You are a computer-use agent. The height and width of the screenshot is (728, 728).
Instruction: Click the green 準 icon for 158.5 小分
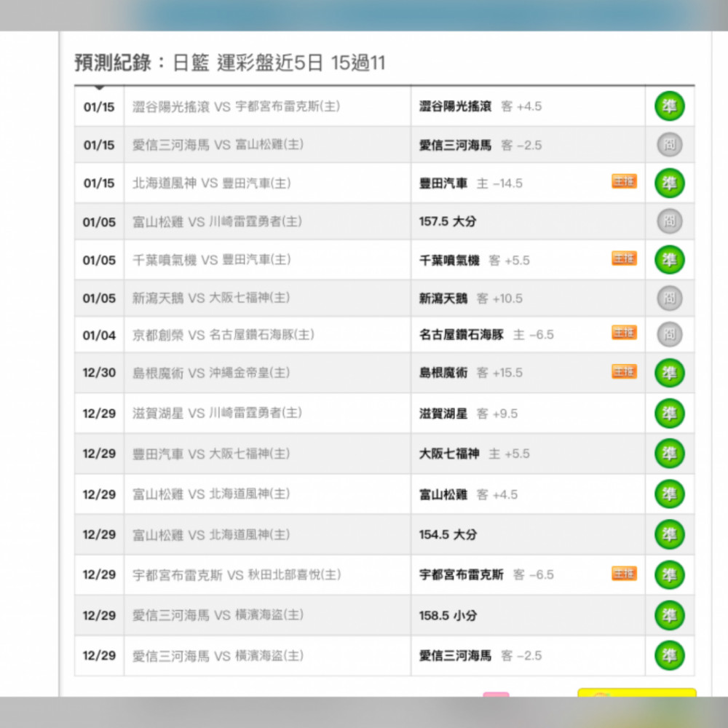(670, 615)
